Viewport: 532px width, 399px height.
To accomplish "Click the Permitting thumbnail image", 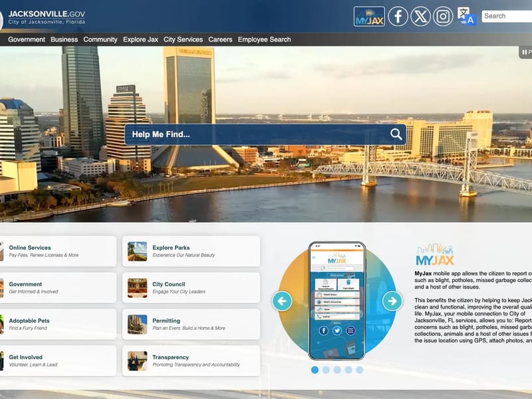I will [138, 325].
